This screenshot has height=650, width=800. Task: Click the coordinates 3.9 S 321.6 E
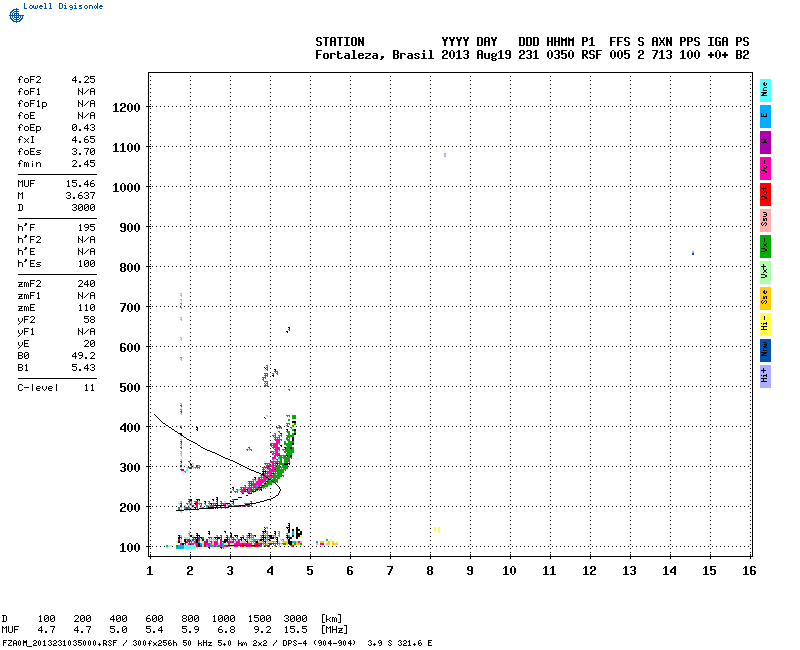[399, 643]
